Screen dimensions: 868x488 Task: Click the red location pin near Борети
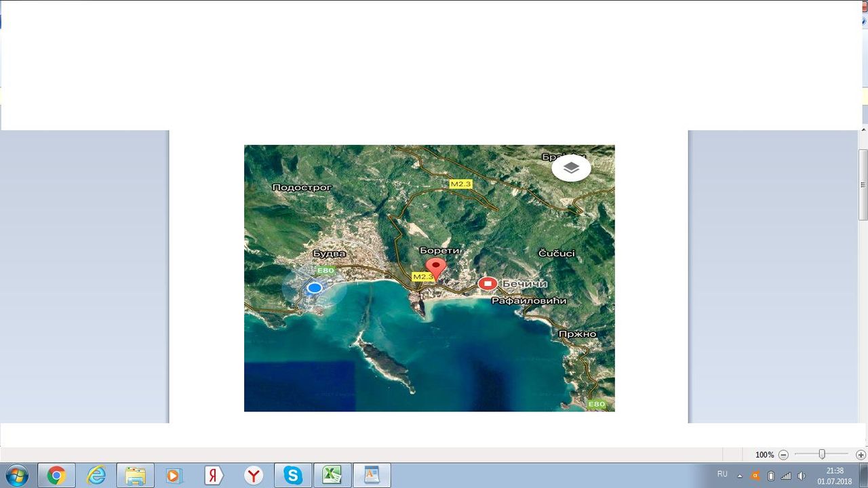435,267
